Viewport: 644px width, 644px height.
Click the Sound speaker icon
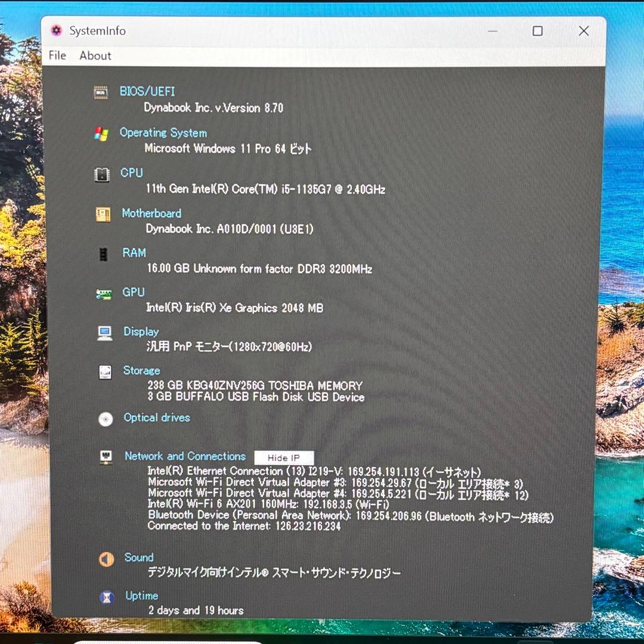(x=106, y=559)
